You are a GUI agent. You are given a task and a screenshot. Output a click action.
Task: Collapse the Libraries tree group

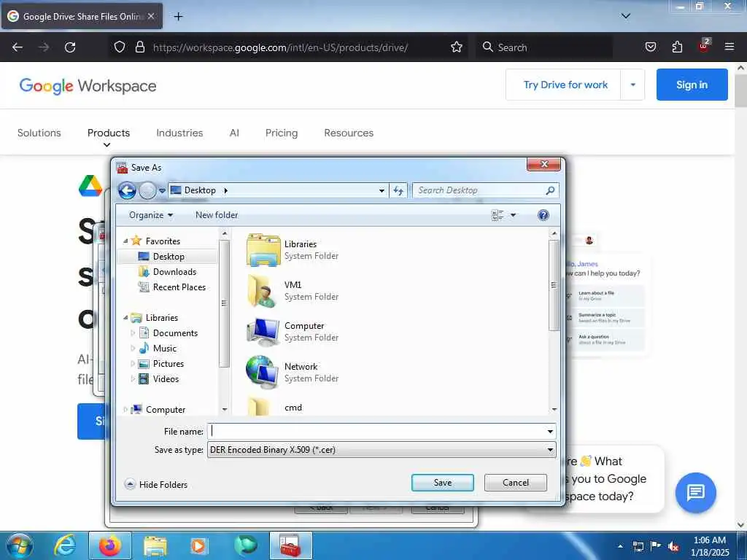tap(125, 318)
